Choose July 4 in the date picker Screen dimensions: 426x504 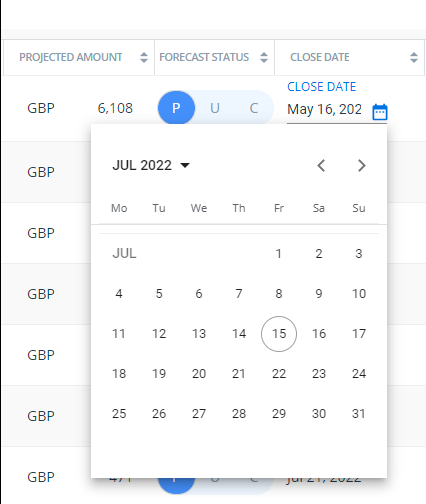pos(119,294)
